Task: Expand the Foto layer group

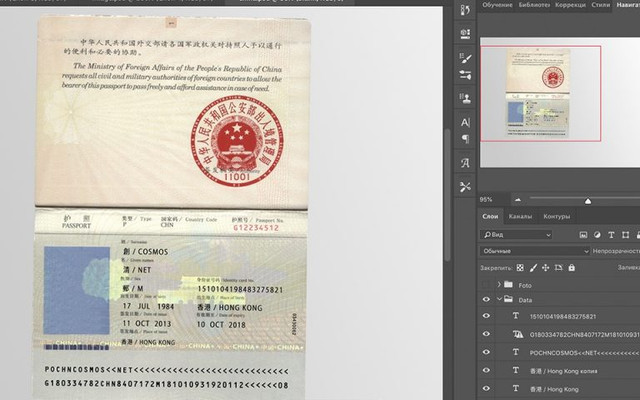Action: [499, 284]
